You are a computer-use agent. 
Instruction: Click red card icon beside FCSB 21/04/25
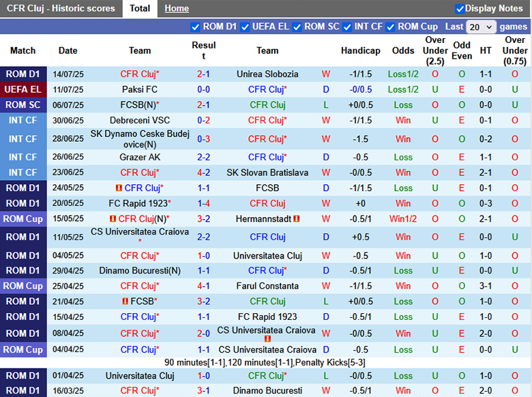(x=125, y=302)
